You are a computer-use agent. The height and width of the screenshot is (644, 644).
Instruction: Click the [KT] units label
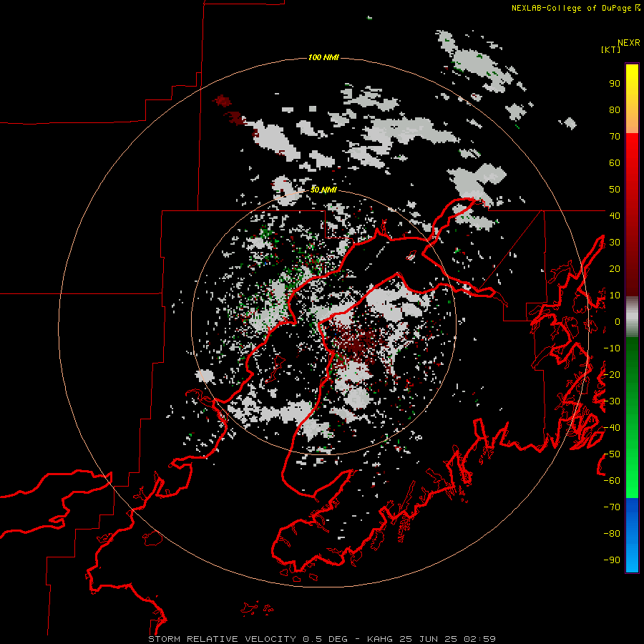[x=611, y=49]
